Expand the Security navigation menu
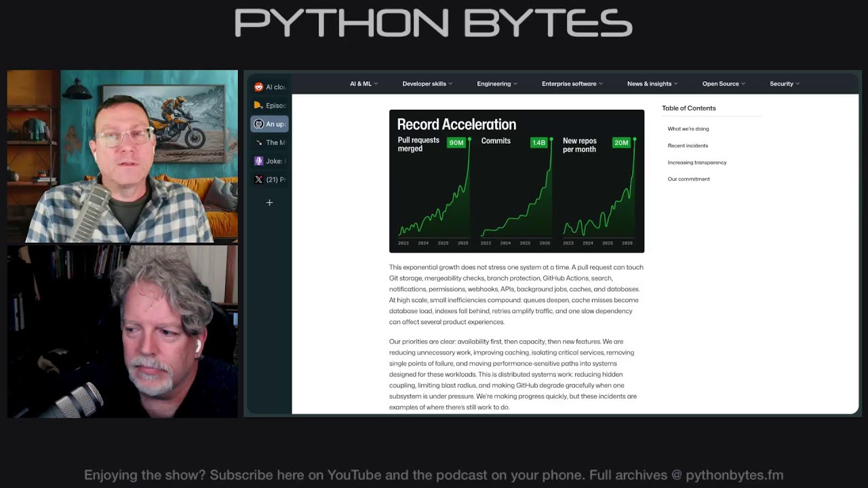Viewport: 868px width, 488px height. point(785,84)
